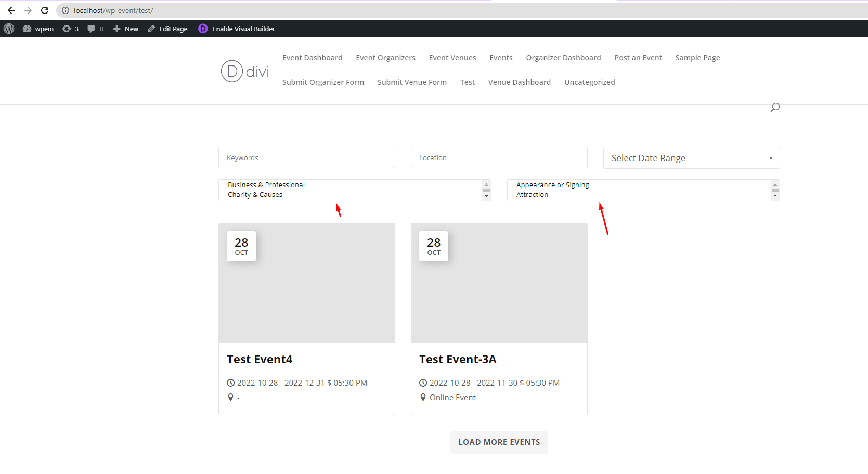Click the comments bubble icon in admin bar
Screen dimensions: 868x474
[92, 29]
